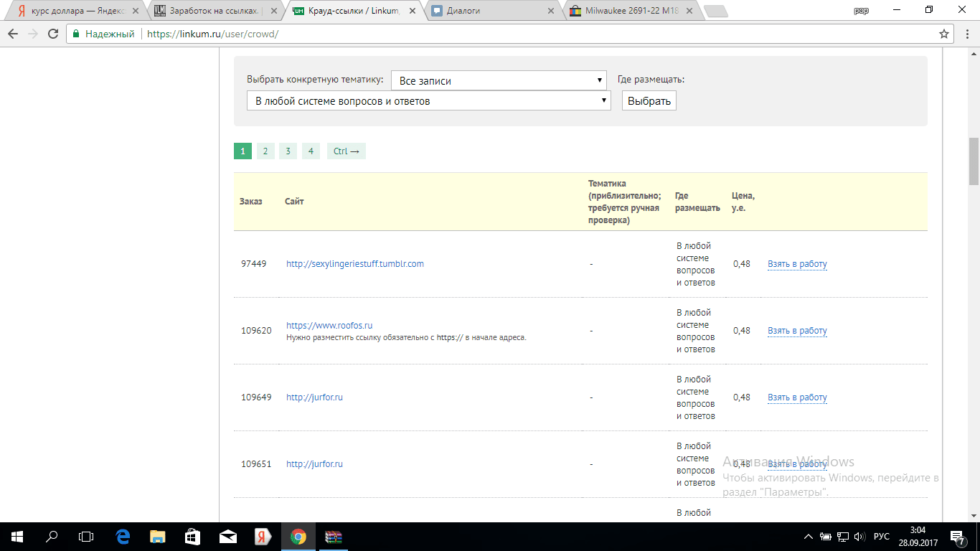Click the page vertical scrollbar thumb
The width and height of the screenshot is (980, 551).
(974, 161)
